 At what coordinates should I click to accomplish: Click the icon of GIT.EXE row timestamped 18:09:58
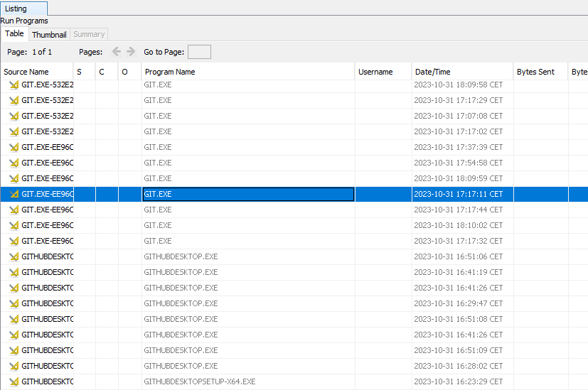[x=14, y=85]
